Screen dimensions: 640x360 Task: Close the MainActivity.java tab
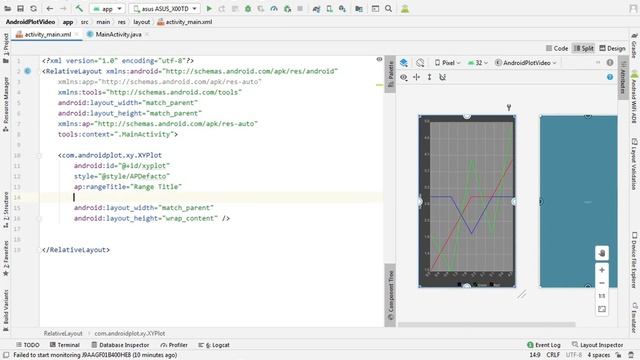(x=147, y=35)
